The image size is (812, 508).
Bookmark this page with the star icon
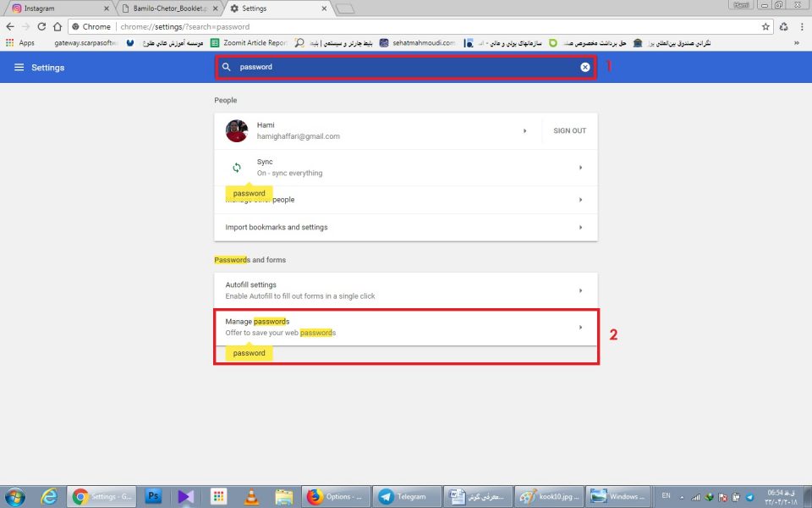[x=765, y=27]
